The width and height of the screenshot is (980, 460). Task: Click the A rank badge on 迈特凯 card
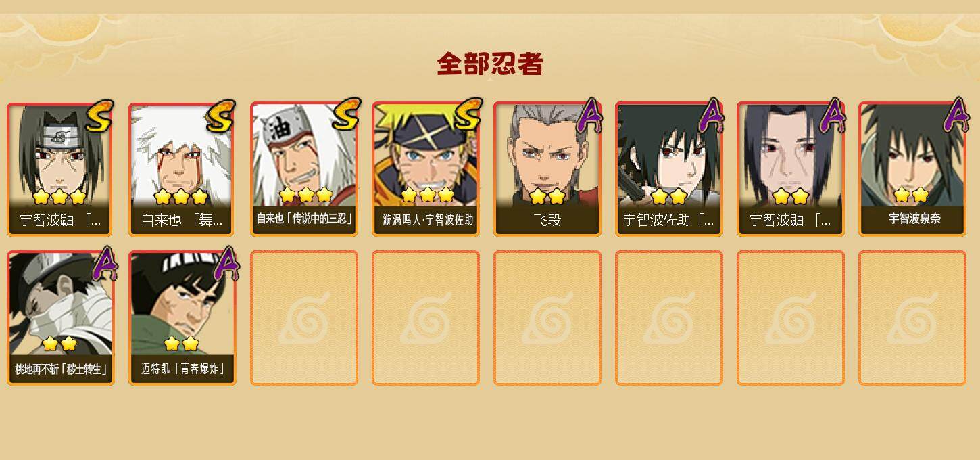(226, 264)
